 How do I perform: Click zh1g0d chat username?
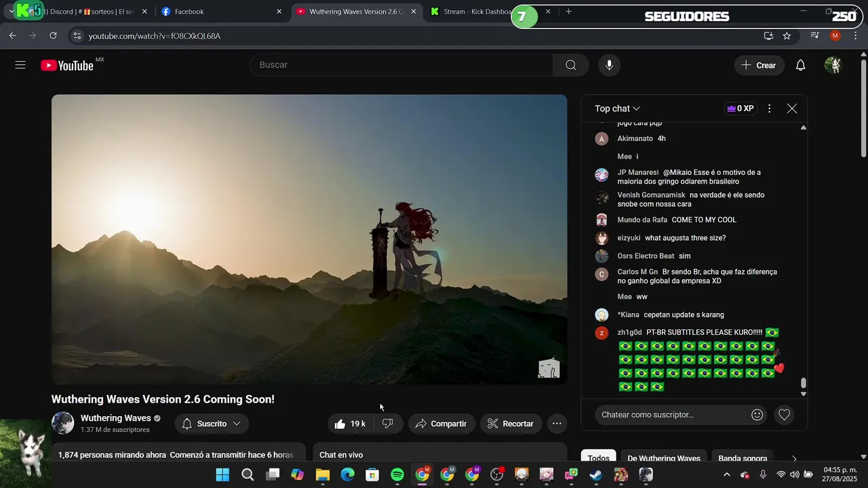(629, 332)
